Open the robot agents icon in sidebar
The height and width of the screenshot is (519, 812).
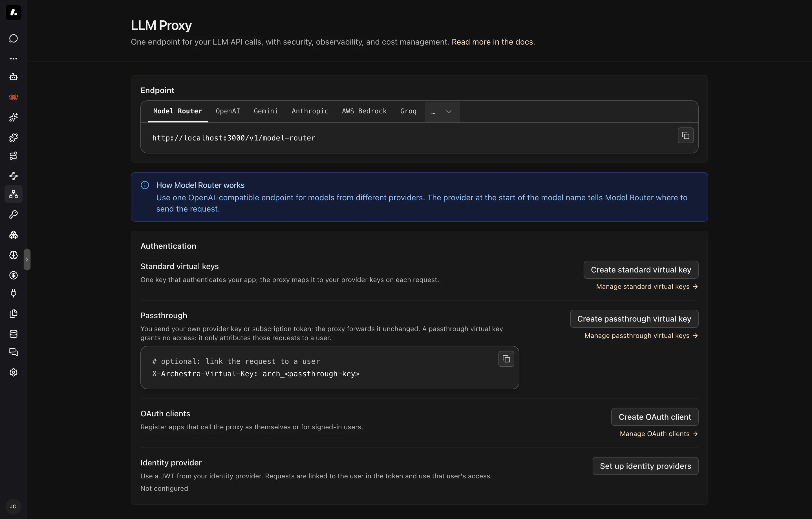[14, 77]
